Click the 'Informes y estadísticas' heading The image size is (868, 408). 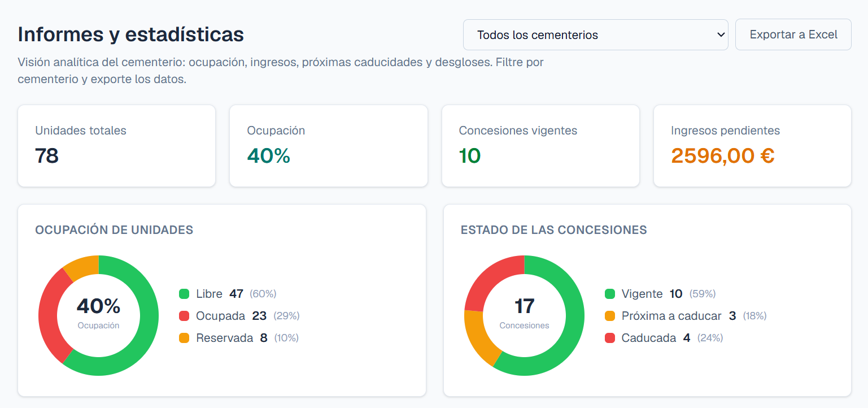(x=131, y=34)
